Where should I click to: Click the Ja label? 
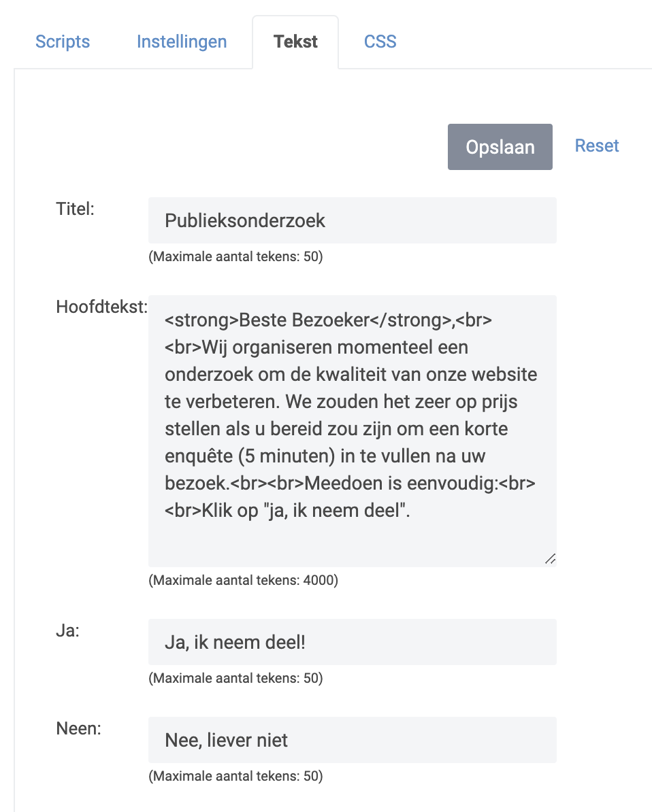68,630
